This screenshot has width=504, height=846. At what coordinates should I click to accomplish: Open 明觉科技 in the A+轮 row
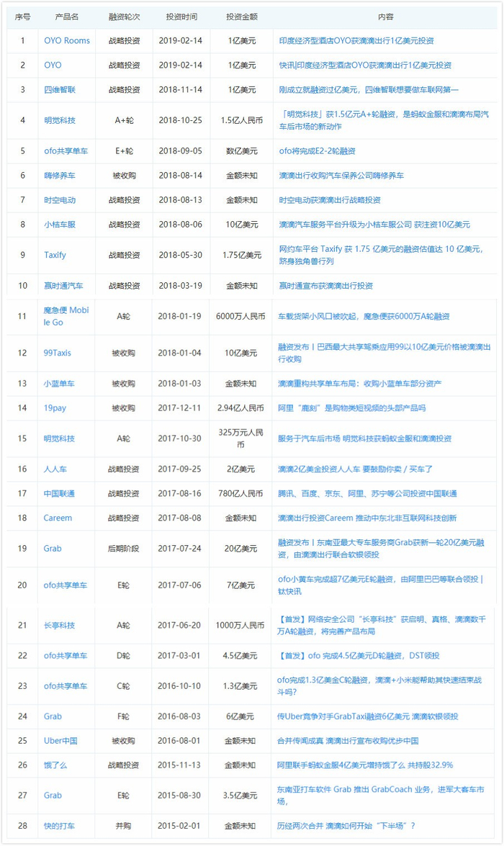[x=60, y=120]
